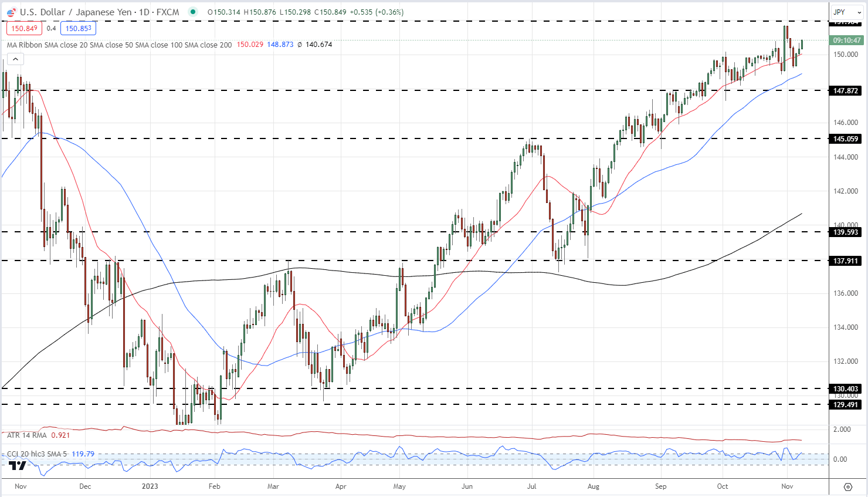The image size is (868, 497).
Task: Click the 129.491 horizontal line price label
Action: click(x=846, y=405)
